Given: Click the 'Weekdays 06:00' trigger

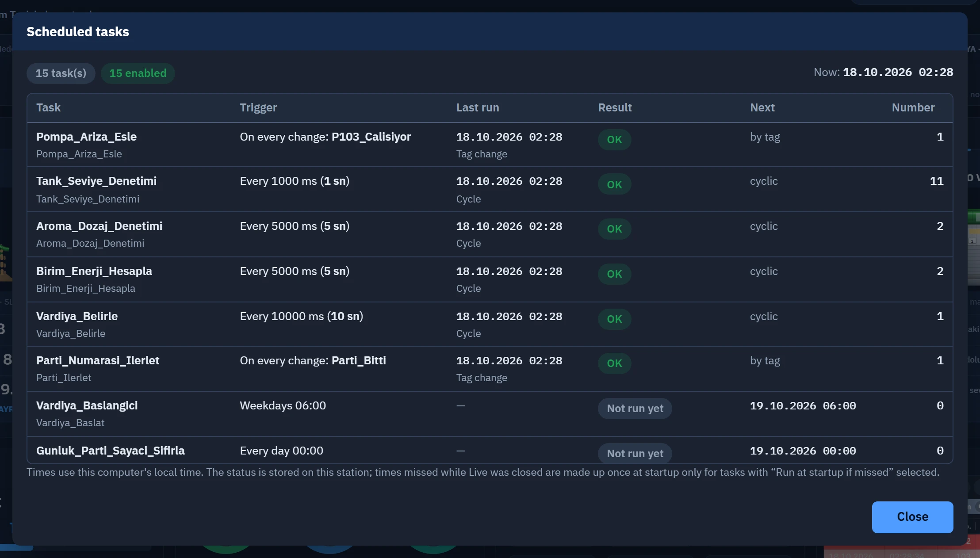Looking at the screenshot, I should point(283,405).
